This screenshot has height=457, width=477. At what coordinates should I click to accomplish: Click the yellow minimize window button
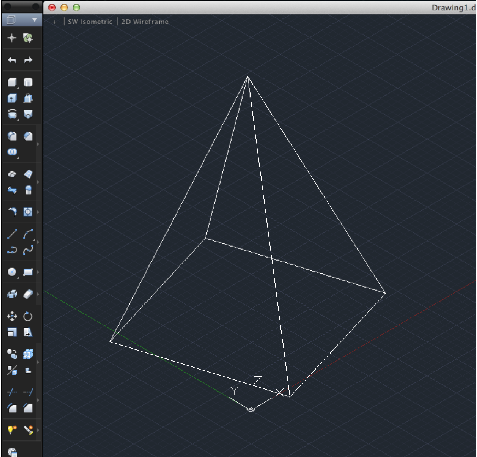point(64,7)
